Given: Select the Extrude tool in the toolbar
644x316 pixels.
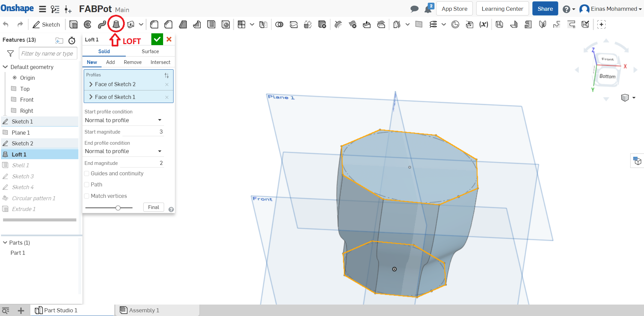Looking at the screenshot, I should (73, 25).
